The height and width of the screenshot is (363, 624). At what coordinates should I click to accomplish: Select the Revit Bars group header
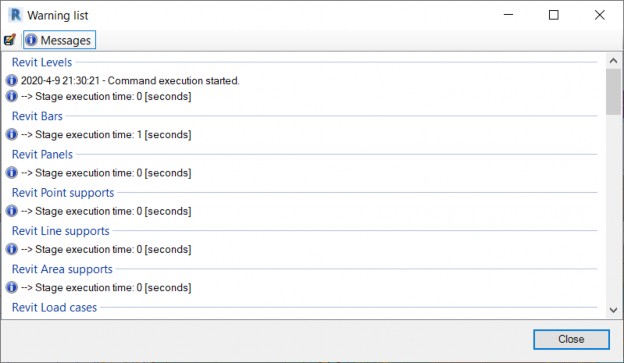37,116
